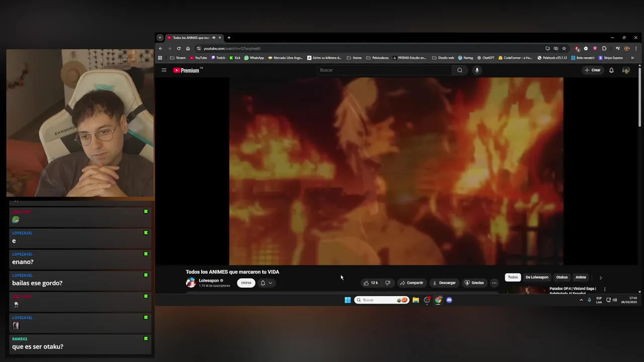This screenshot has height=362, width=644.
Task: Show more filter chips with right arrow
Action: point(600,278)
